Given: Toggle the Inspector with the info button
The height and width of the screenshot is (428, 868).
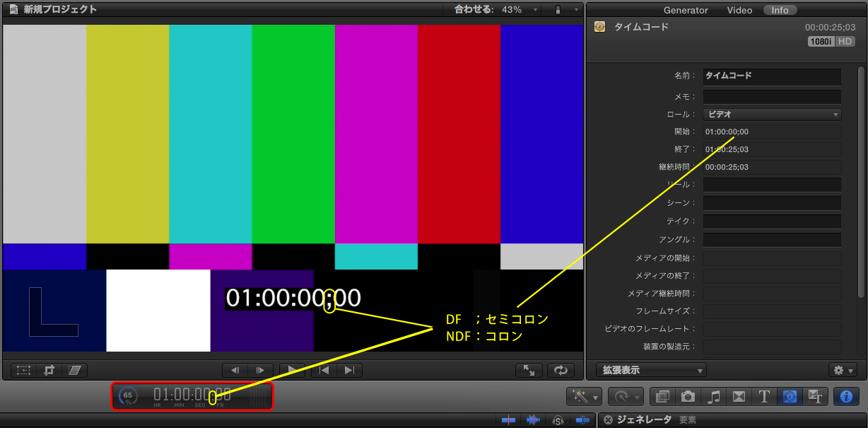Looking at the screenshot, I should (846, 397).
